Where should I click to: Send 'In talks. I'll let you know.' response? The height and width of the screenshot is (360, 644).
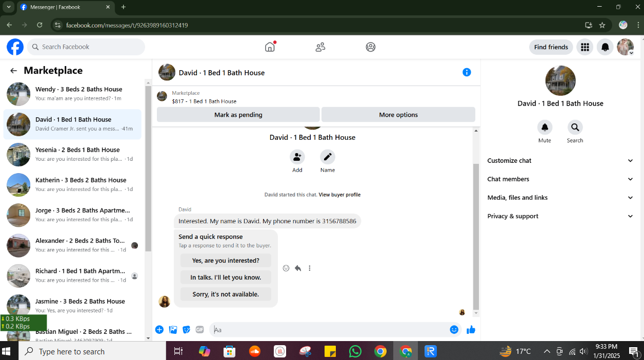226,278
